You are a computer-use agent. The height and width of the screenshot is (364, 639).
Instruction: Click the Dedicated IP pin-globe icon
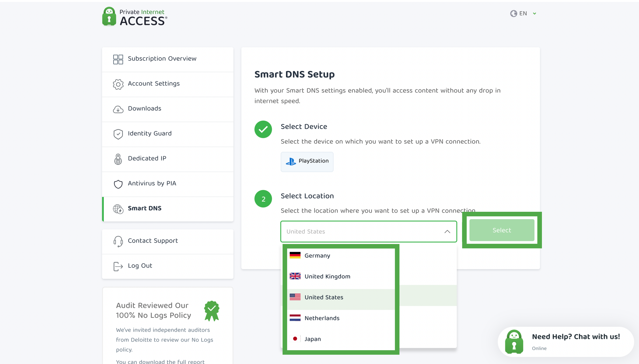(x=118, y=159)
